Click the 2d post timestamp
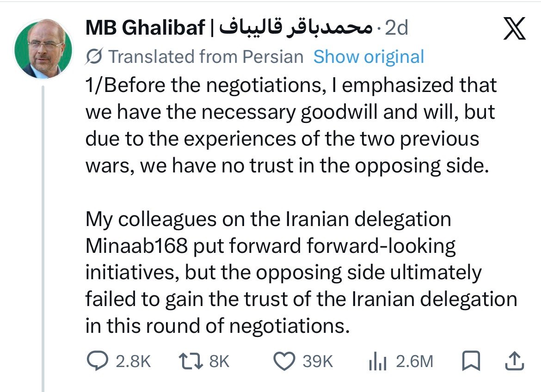 pyautogui.click(x=397, y=29)
